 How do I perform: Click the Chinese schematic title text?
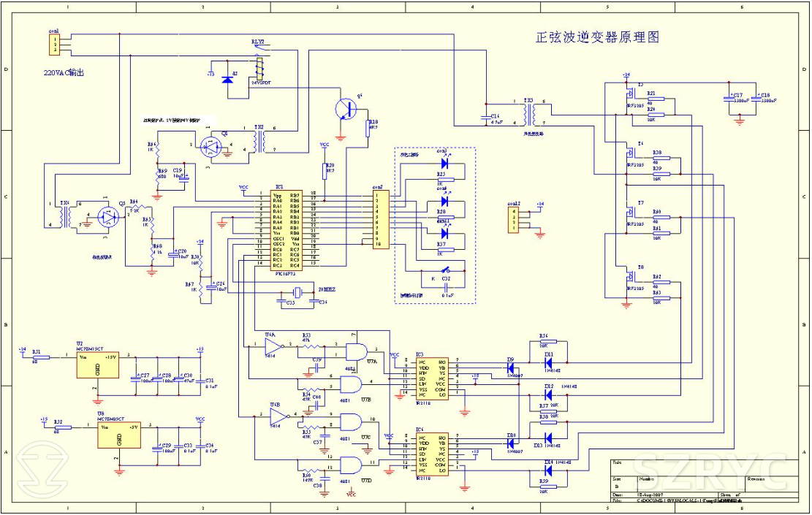click(x=597, y=37)
